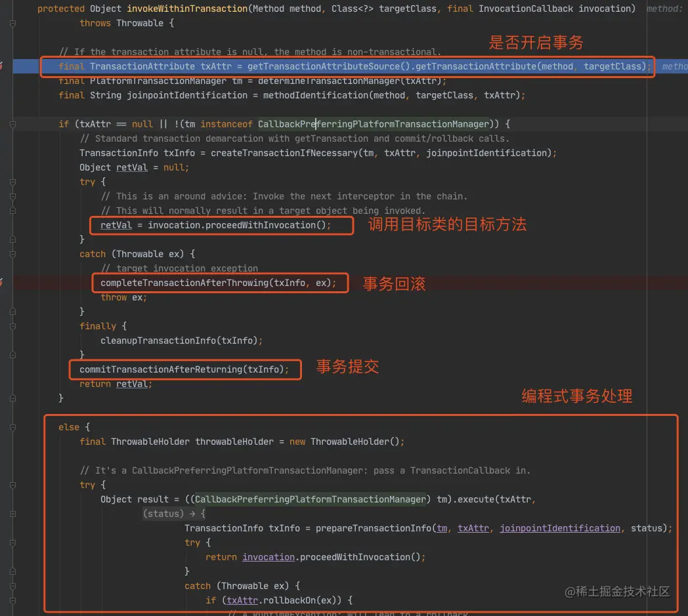The width and height of the screenshot is (688, 616).
Task: Click joinpointIdentification argument in prepareTransactionInfo
Action: coord(560,528)
